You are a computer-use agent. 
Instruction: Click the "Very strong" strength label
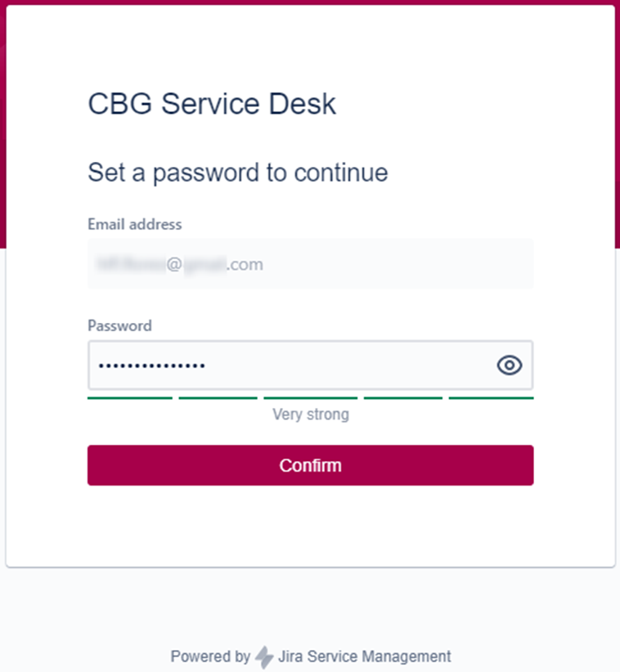point(311,414)
